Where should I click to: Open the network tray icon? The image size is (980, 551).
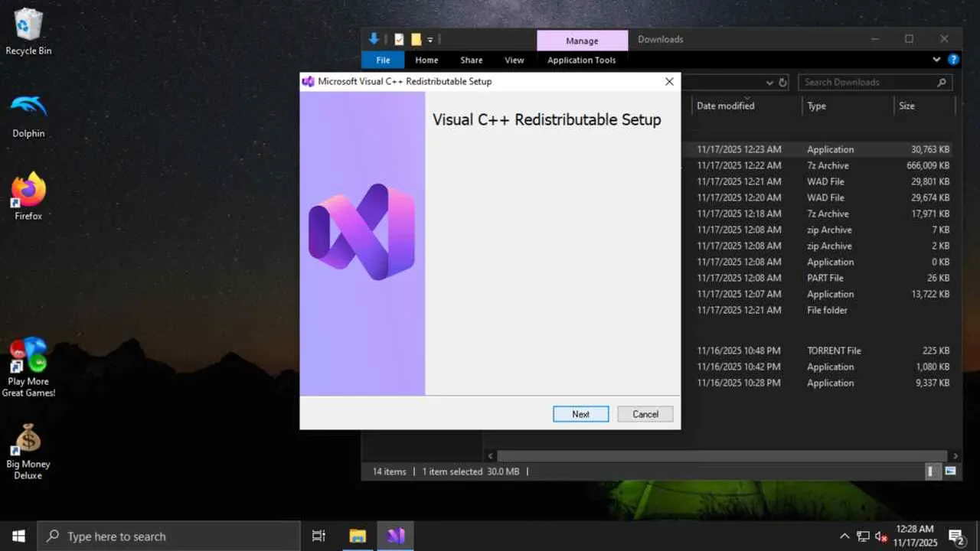863,536
